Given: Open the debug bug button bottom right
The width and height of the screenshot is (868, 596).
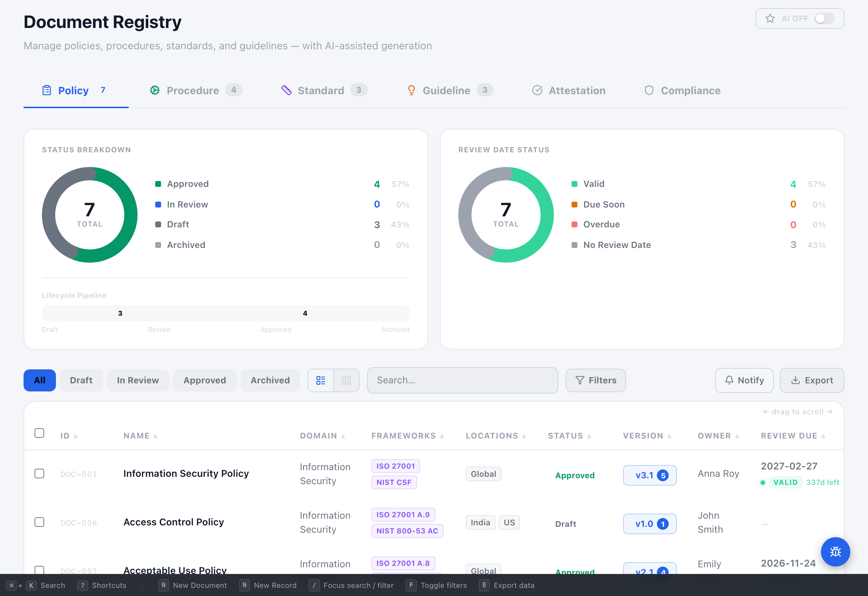Looking at the screenshot, I should click(836, 552).
